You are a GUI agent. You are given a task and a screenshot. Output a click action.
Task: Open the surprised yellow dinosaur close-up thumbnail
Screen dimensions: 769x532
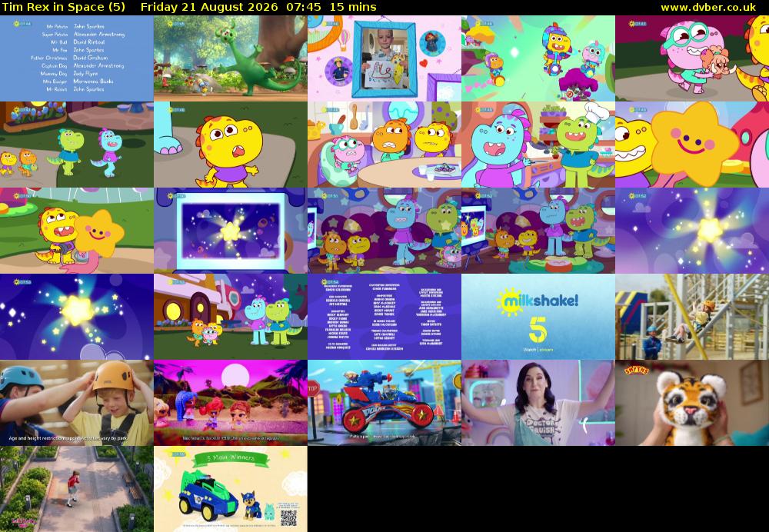coord(231,145)
